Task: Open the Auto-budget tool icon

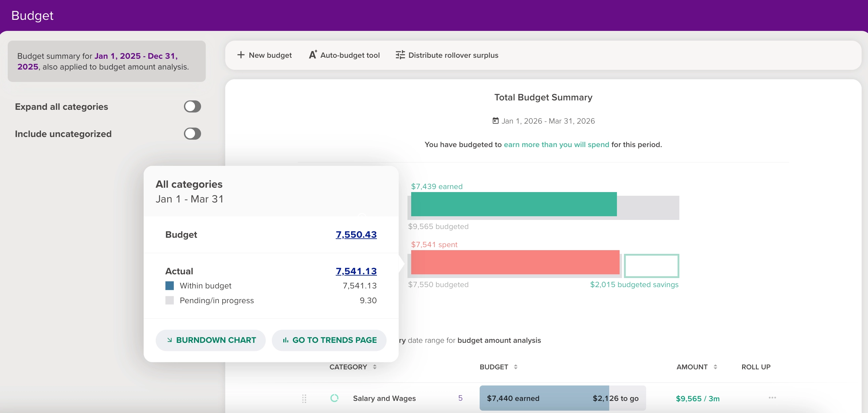Action: 313,55
